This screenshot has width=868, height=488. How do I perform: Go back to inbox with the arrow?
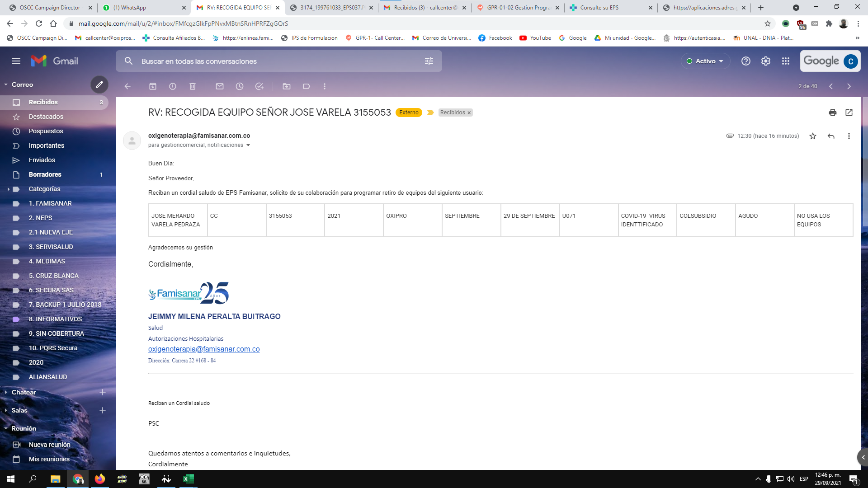tap(127, 86)
